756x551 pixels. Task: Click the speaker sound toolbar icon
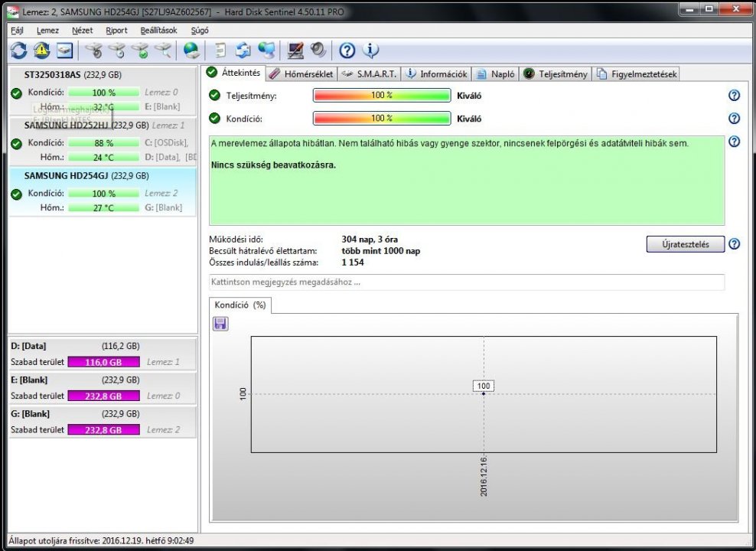(x=318, y=51)
